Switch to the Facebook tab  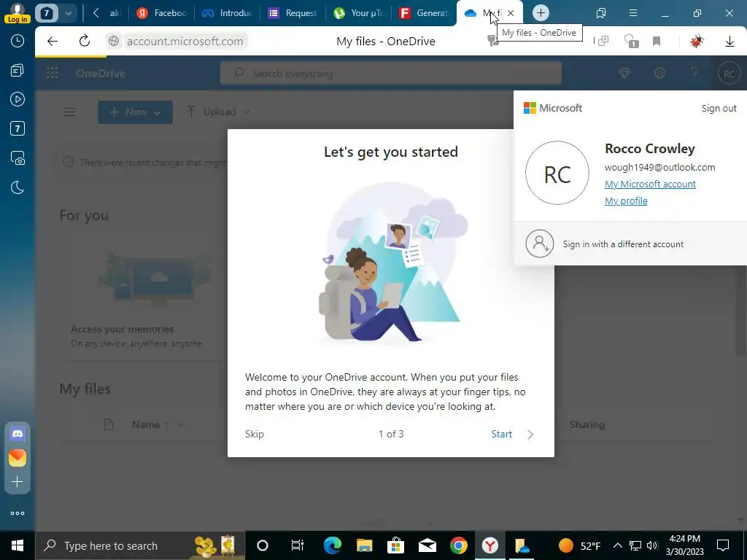click(x=161, y=13)
